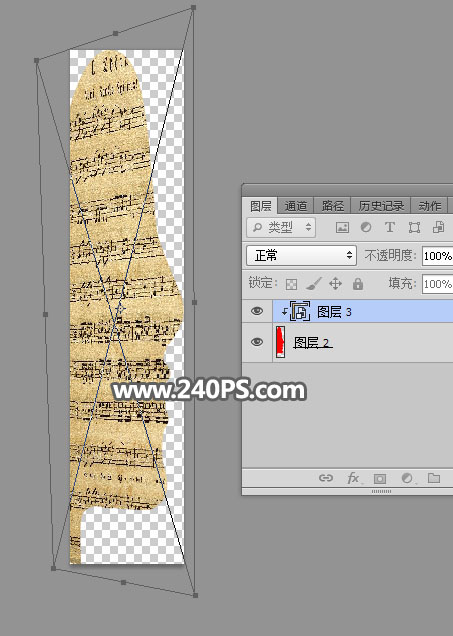This screenshot has width=453, height=636.
Task: Open the 路径 tab
Action: pos(333,206)
